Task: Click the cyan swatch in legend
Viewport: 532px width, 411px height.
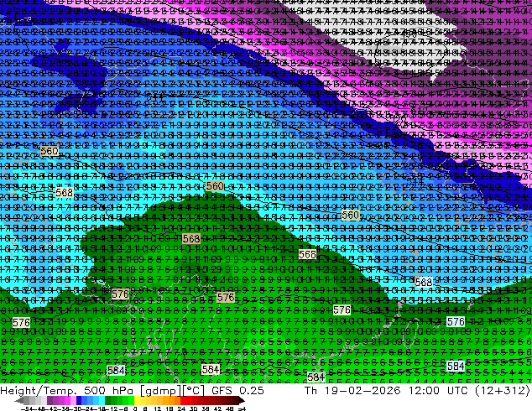Action: click(x=102, y=400)
